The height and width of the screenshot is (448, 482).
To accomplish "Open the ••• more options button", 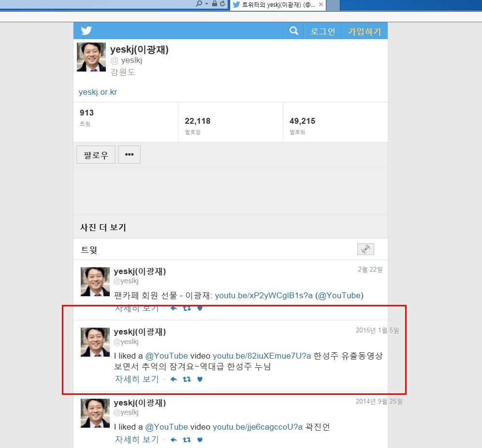I will (x=129, y=155).
